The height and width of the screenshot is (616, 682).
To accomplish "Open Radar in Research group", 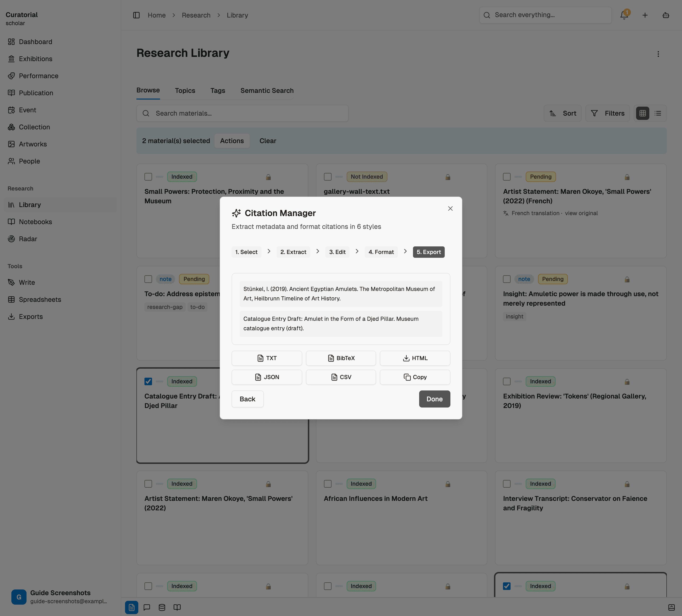I will click(x=60, y=239).
